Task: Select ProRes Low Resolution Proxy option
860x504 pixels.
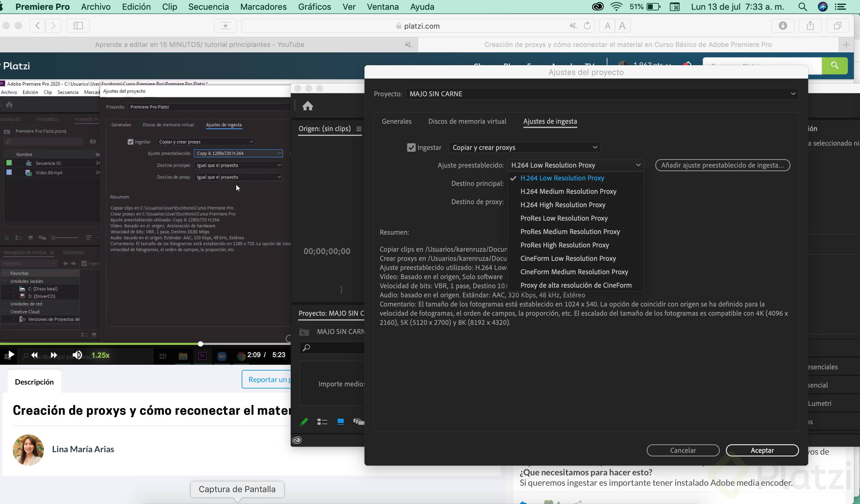Action: [564, 218]
